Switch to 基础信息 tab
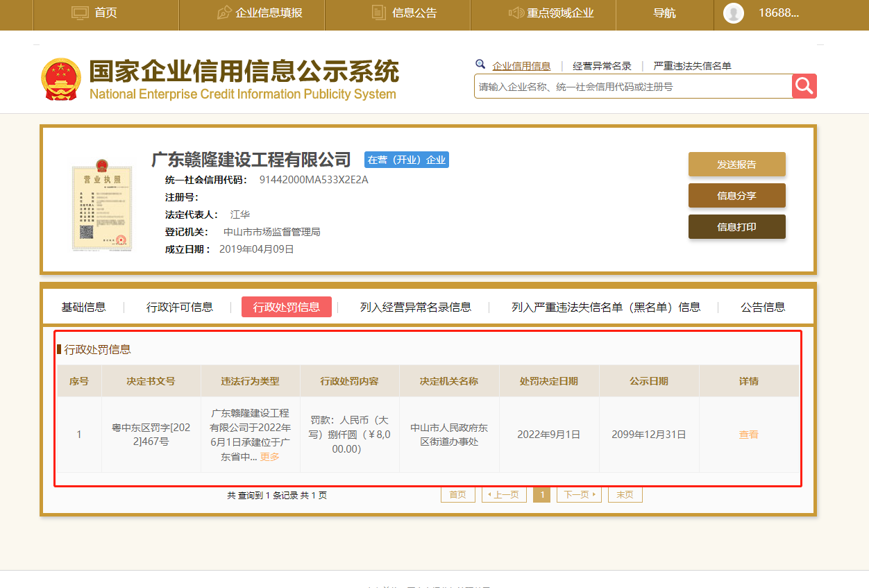The width and height of the screenshot is (869, 588). coord(83,307)
